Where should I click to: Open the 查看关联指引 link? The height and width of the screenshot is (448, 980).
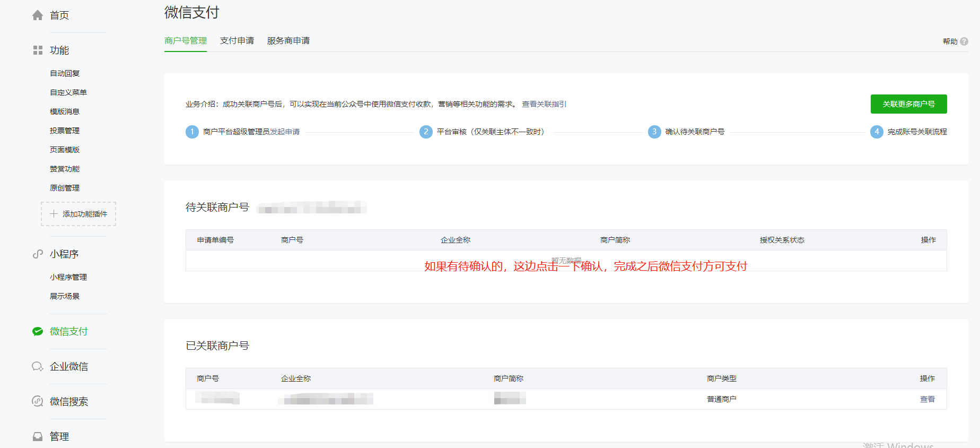544,104
